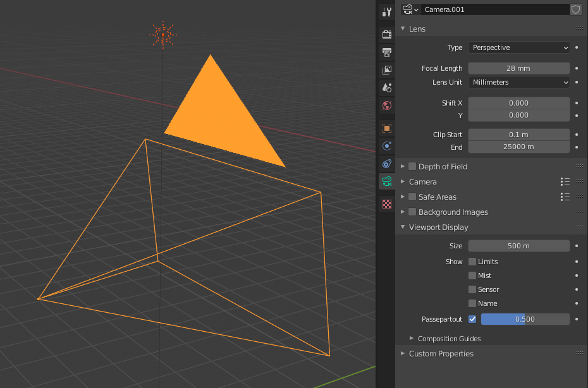Enable the Depth of Field checkbox
Viewport: 588px width, 388px height.
point(412,166)
